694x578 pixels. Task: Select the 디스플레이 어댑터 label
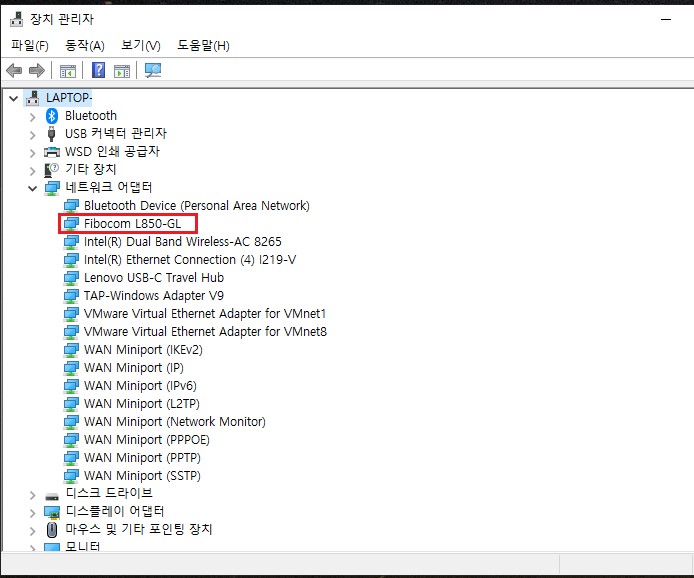tap(115, 512)
